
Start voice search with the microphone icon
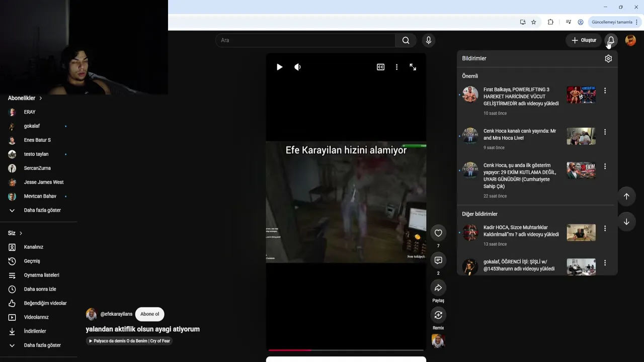tap(429, 40)
